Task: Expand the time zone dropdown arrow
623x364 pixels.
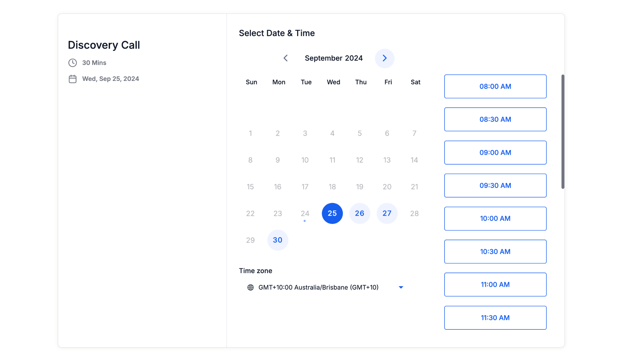Action: (401, 287)
